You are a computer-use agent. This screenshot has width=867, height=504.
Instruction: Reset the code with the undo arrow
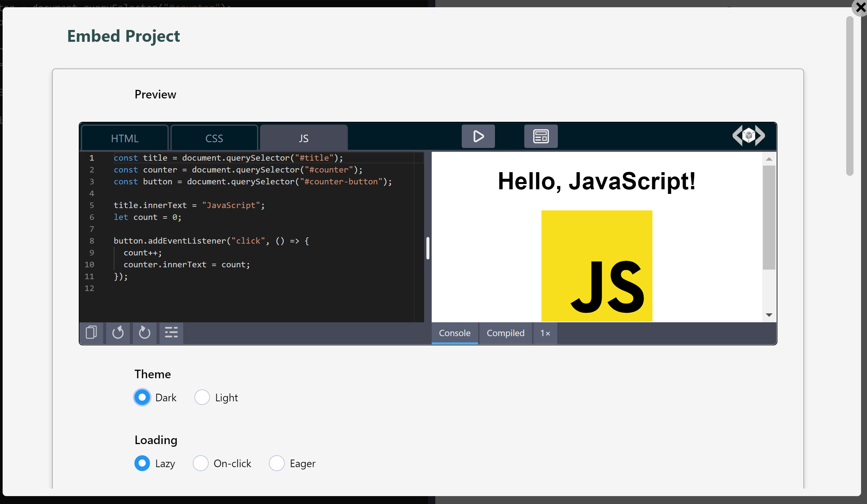[118, 332]
